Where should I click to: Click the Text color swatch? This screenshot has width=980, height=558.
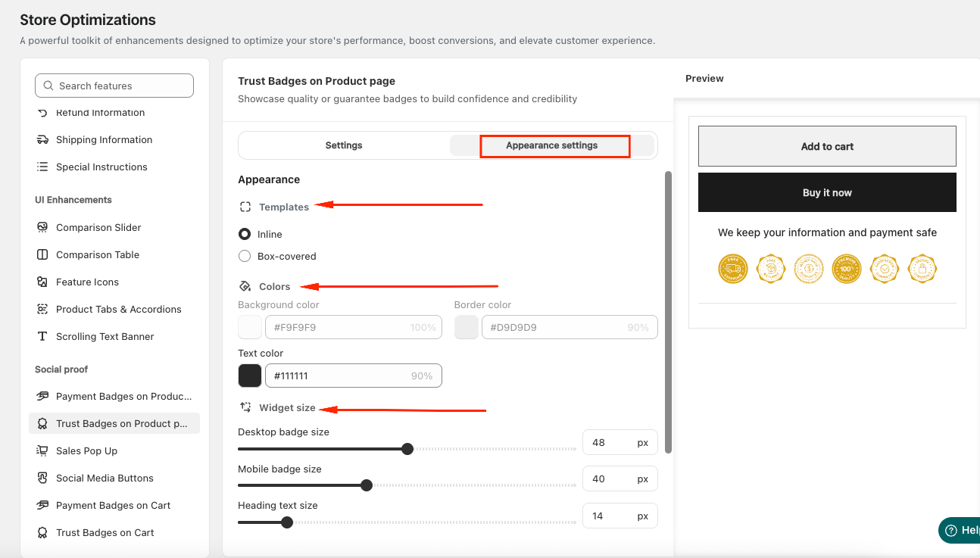click(250, 376)
